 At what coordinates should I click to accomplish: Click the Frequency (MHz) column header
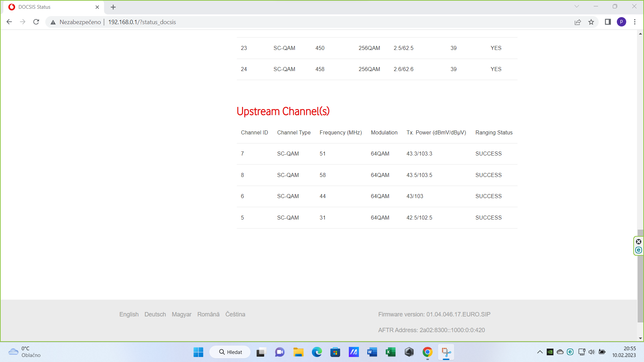(x=340, y=133)
